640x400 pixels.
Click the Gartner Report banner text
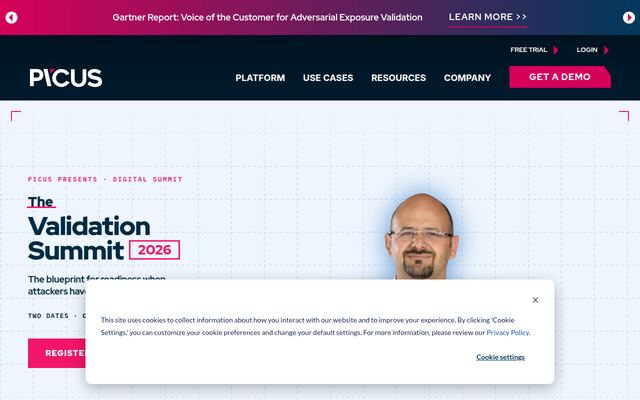point(267,17)
